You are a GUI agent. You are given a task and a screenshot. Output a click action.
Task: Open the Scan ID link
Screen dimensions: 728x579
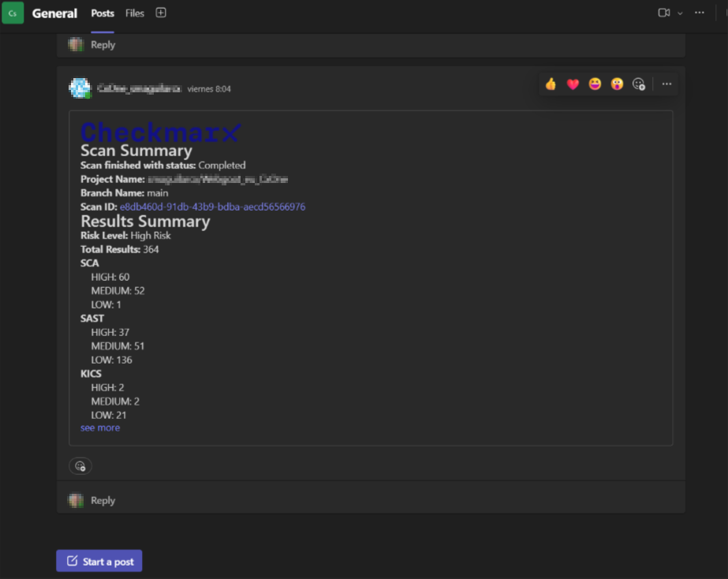point(213,207)
